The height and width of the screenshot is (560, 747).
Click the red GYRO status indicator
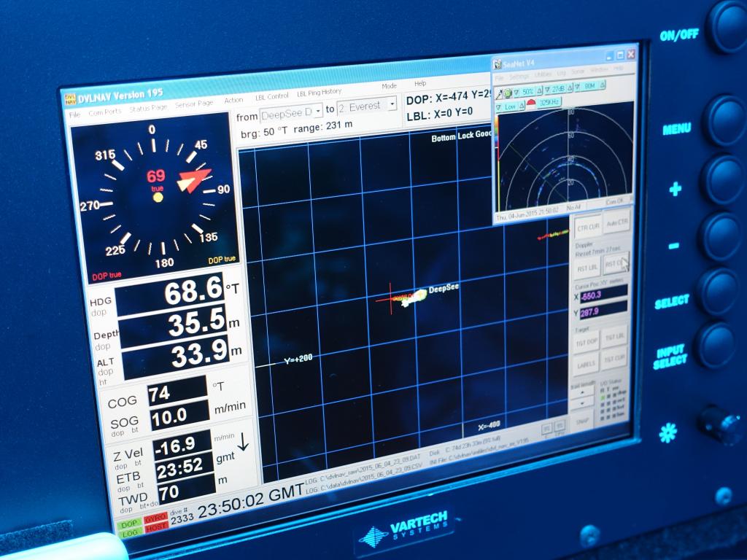pos(155,518)
